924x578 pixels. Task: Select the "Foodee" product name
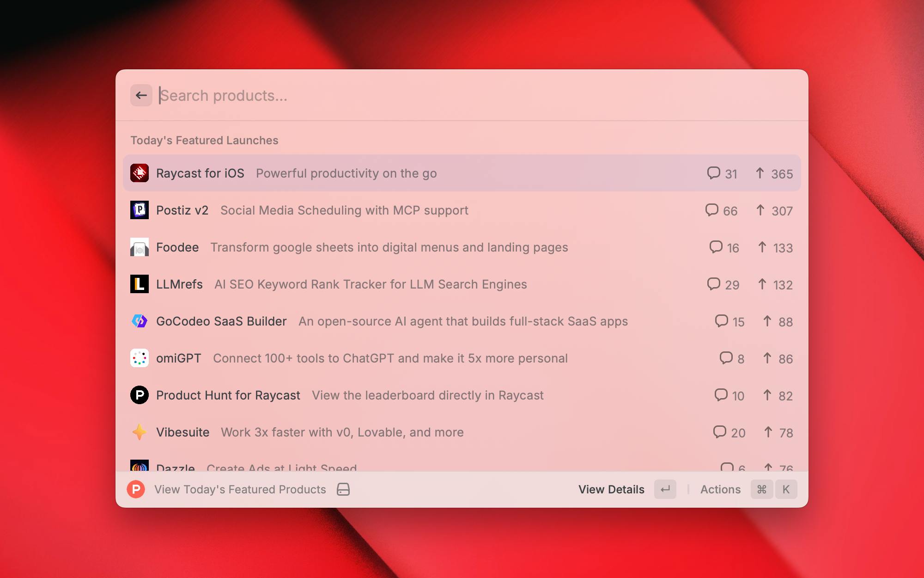177,247
